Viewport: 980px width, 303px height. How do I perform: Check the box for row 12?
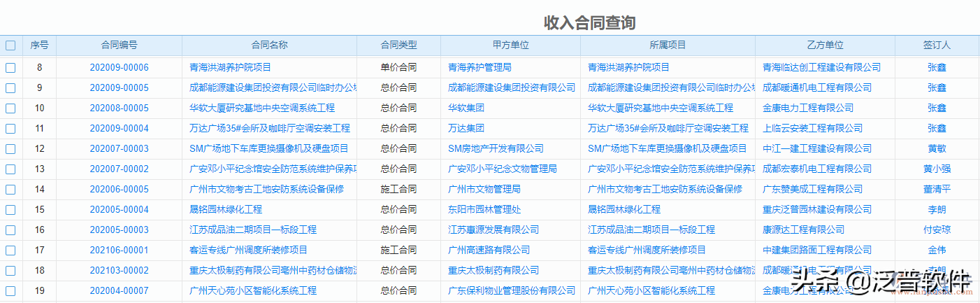tap(10, 149)
